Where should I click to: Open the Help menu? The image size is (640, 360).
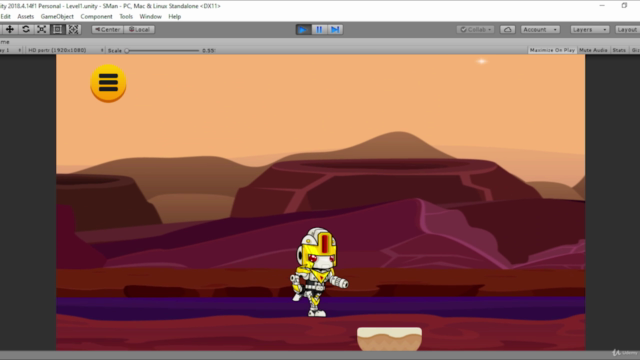pyautogui.click(x=174, y=16)
